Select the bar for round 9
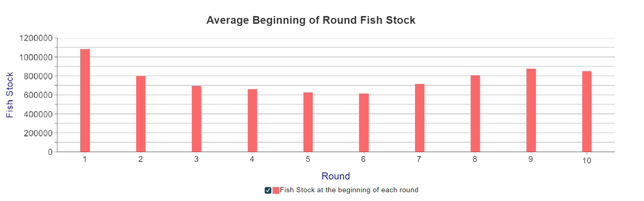 point(531,110)
